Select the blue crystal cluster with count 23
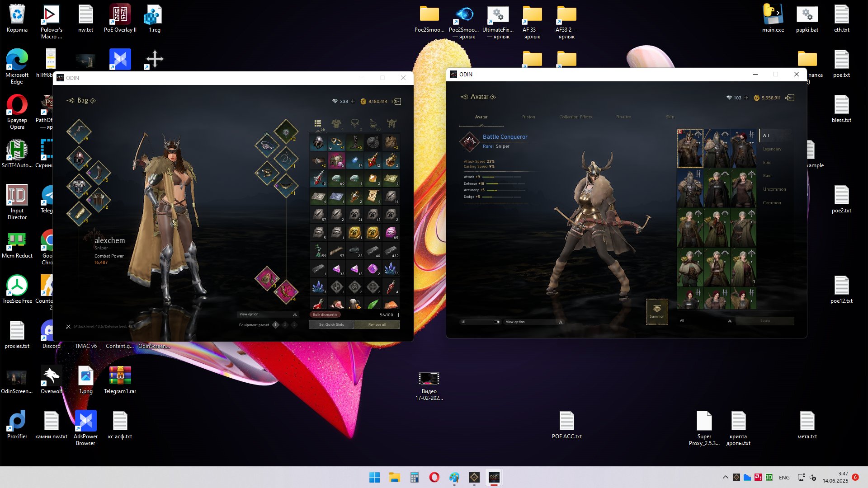 [391, 268]
